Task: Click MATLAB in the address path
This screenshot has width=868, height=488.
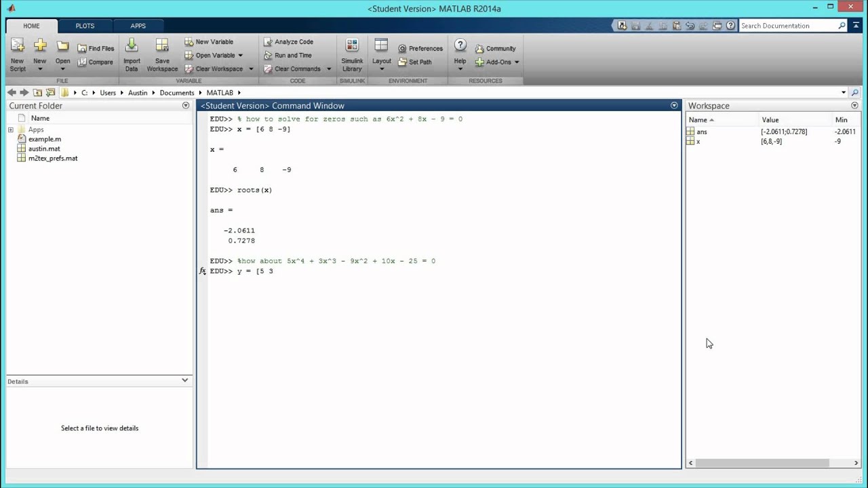Action: pos(220,93)
